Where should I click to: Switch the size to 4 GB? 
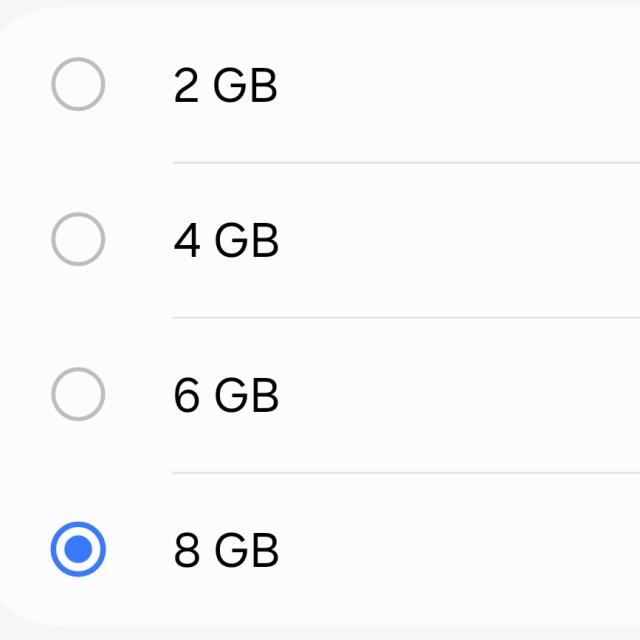pyautogui.click(x=78, y=240)
